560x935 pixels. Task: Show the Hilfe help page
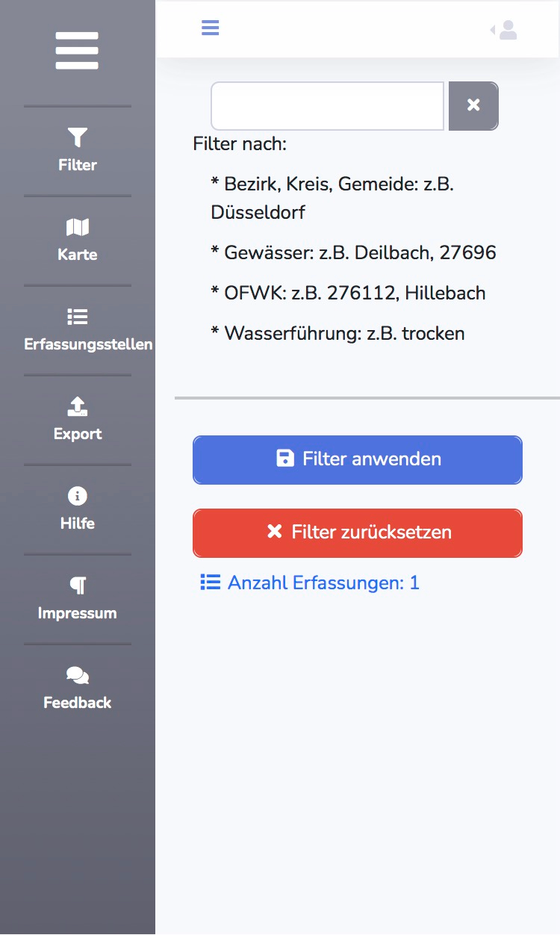pyautogui.click(x=78, y=509)
